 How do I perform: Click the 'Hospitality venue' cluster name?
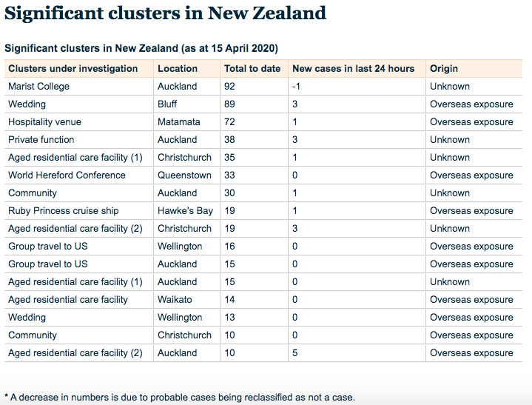coord(44,122)
